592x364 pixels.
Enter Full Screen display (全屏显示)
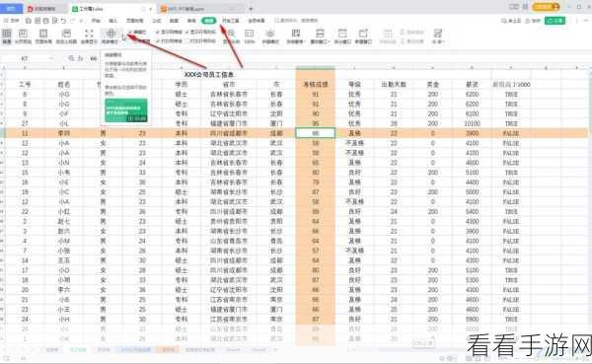click(x=89, y=36)
